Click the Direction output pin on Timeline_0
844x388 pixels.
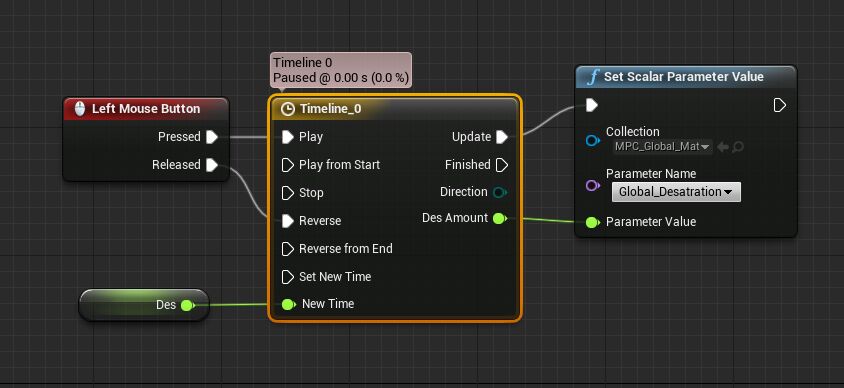tap(500, 192)
